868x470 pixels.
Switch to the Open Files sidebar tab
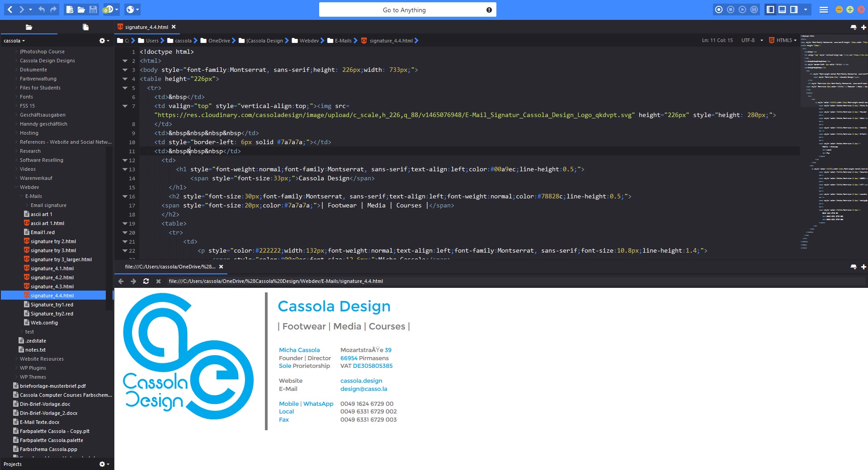click(85, 27)
